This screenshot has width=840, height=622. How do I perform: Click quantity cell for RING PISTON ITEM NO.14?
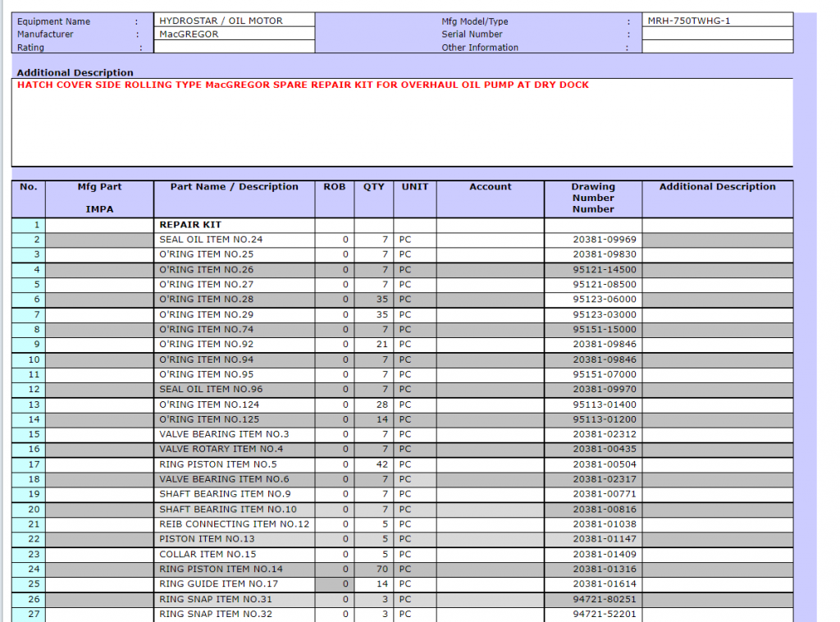pyautogui.click(x=373, y=569)
